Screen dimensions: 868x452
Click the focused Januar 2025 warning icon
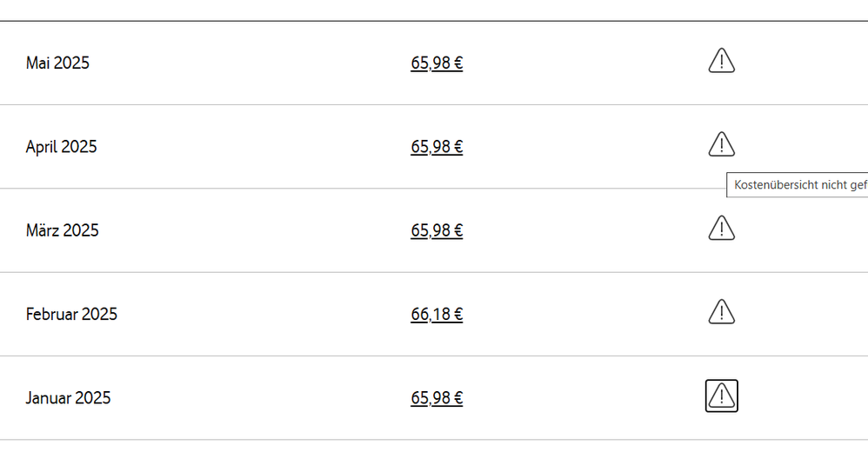coord(721,396)
